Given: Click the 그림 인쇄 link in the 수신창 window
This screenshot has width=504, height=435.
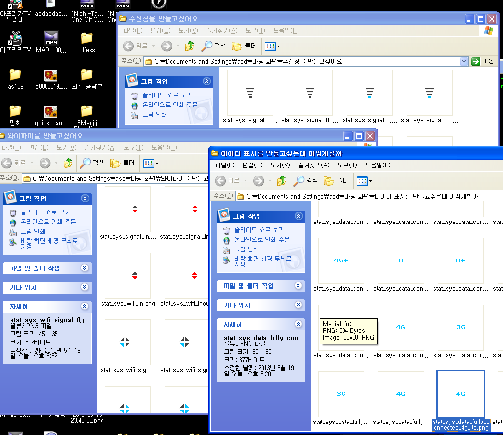Looking at the screenshot, I should (154, 114).
